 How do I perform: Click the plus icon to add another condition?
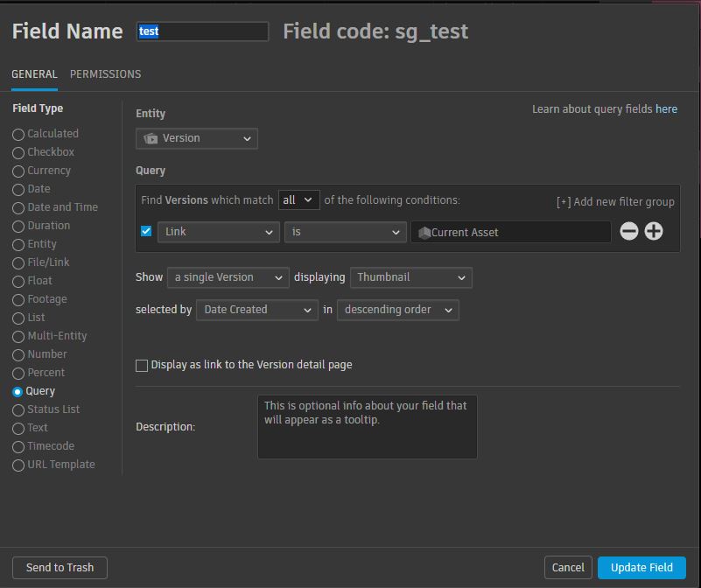(x=655, y=232)
